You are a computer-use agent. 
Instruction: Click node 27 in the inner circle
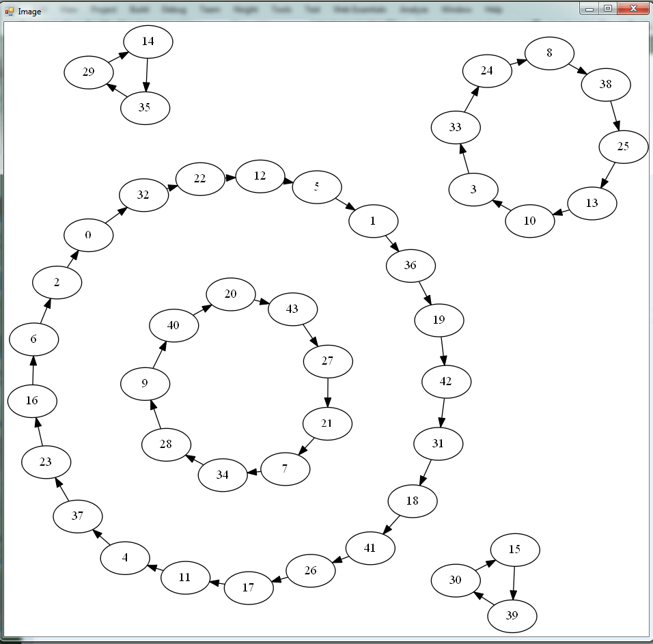328,361
